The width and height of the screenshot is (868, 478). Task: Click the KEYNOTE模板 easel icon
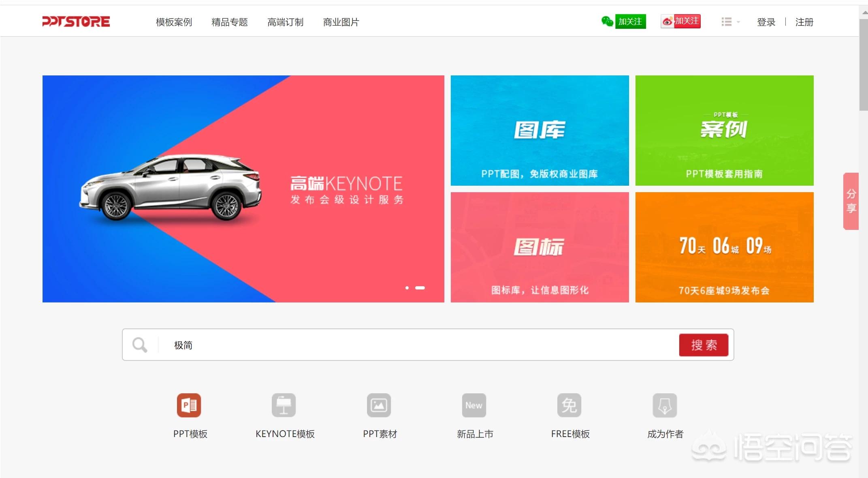[x=284, y=405]
